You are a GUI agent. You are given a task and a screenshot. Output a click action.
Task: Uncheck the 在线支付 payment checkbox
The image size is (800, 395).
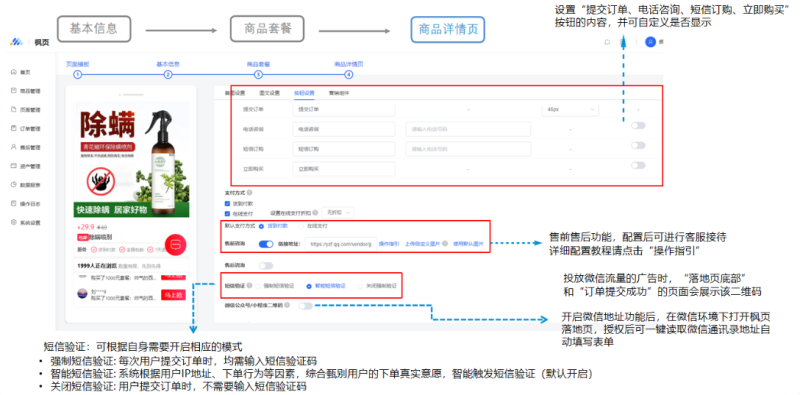pos(228,213)
